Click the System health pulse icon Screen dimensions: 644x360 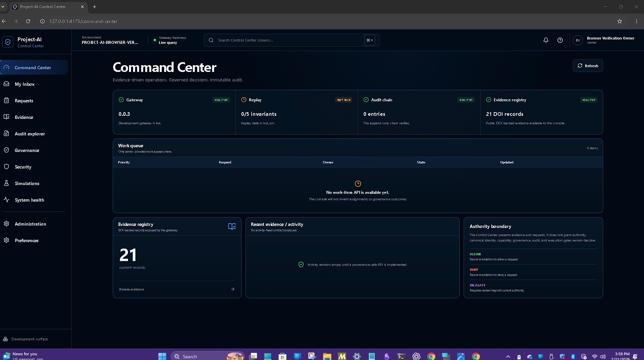click(x=6, y=200)
